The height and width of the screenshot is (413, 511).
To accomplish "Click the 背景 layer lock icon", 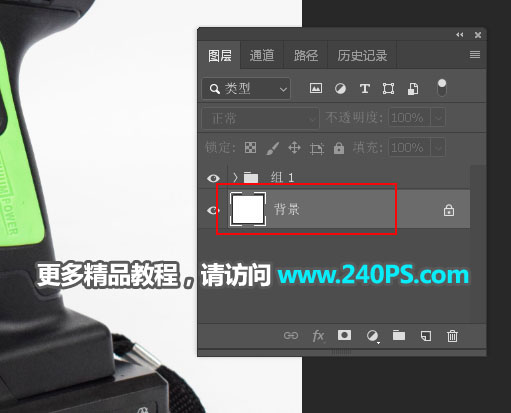I will [x=449, y=210].
